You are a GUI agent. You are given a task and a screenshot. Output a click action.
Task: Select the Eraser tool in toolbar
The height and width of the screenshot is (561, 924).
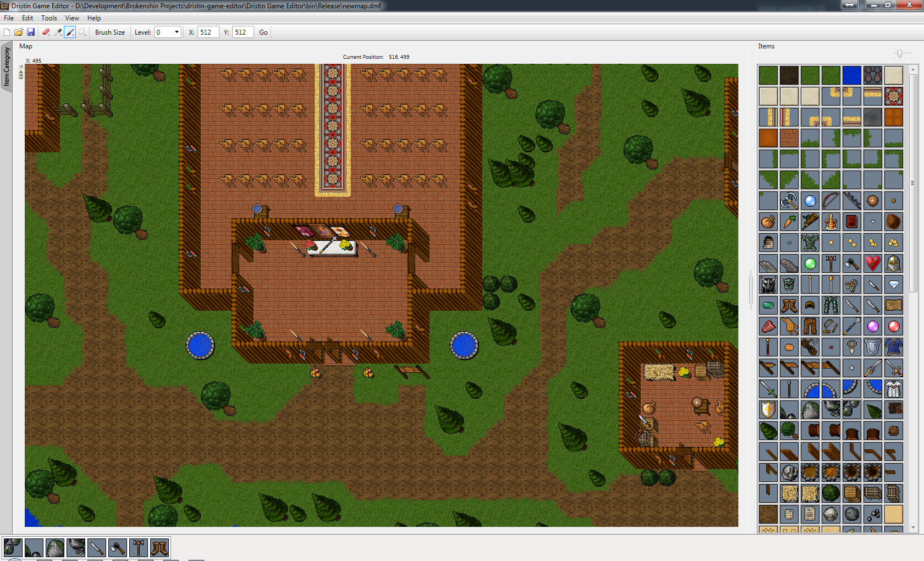click(46, 32)
